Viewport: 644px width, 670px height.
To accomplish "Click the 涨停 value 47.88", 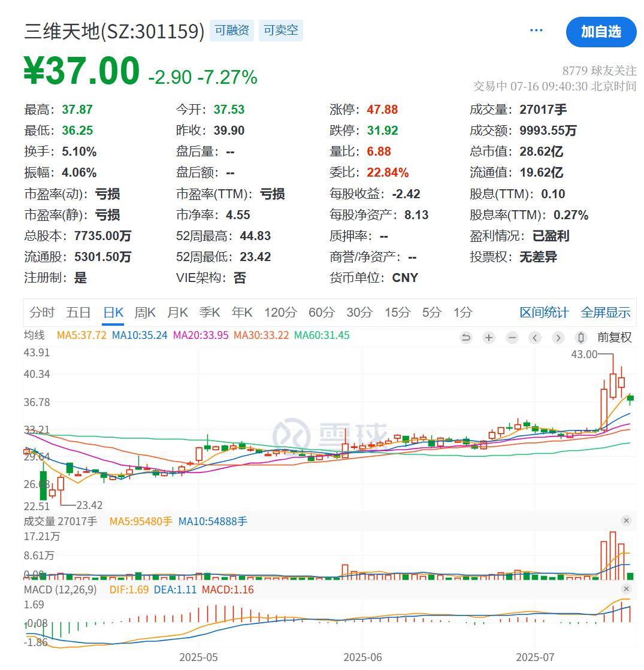I will coord(382,110).
